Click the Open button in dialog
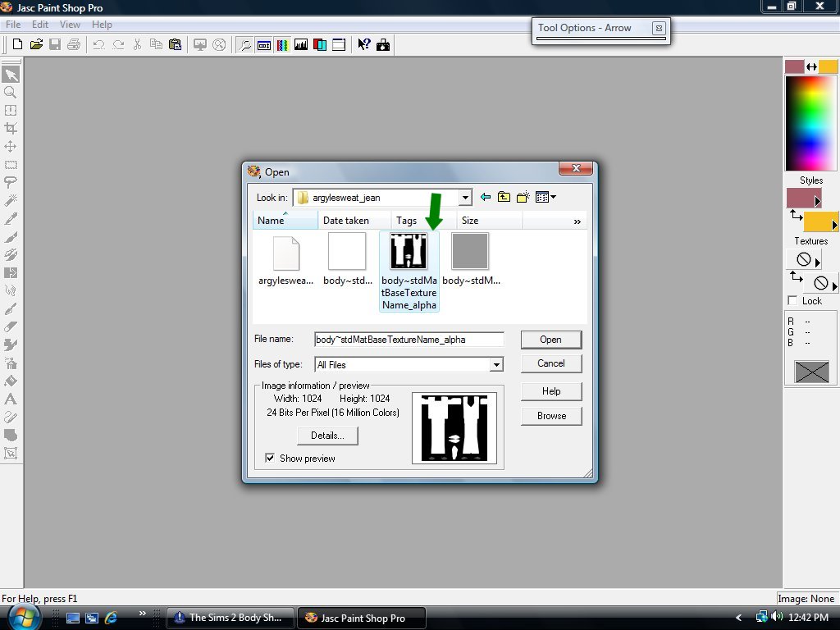The image size is (840, 630). click(x=550, y=340)
